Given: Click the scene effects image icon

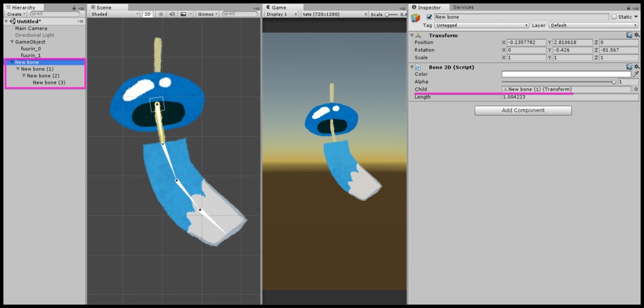Looking at the screenshot, I should tap(183, 14).
